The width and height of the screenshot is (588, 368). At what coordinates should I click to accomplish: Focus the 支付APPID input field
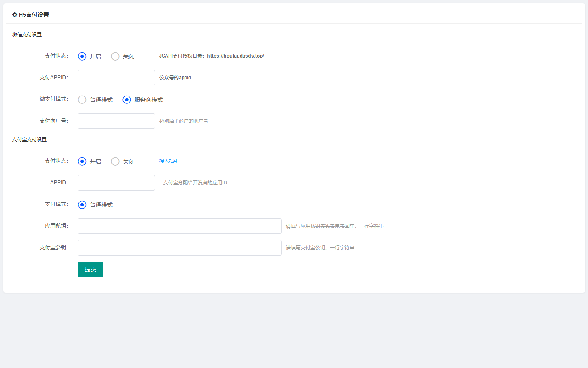[x=116, y=78]
